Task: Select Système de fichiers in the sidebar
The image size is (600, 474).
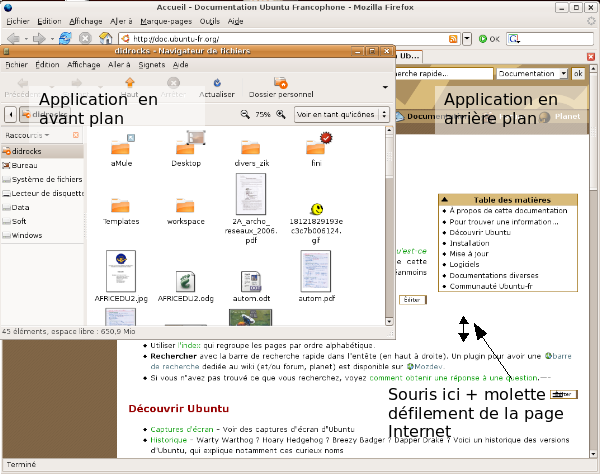Action: coord(46,179)
